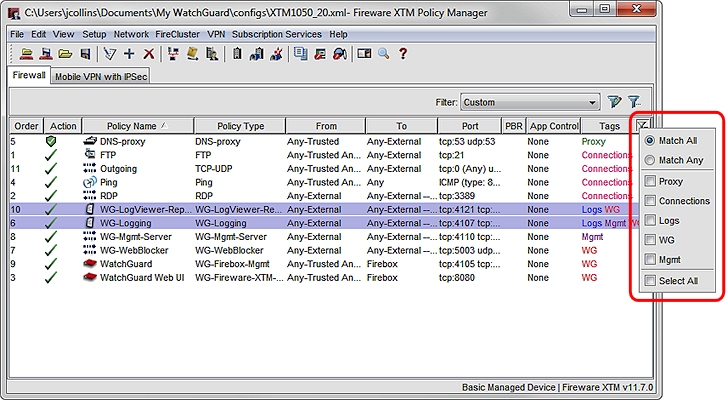Click the screen with red badge toolbar icon
Image resolution: width=728 pixels, height=400 pixels.
(x=320, y=54)
